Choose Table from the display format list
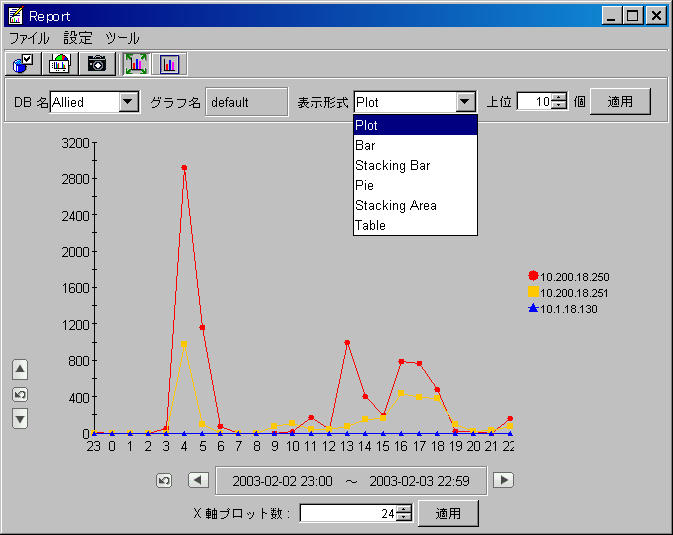 pos(415,225)
